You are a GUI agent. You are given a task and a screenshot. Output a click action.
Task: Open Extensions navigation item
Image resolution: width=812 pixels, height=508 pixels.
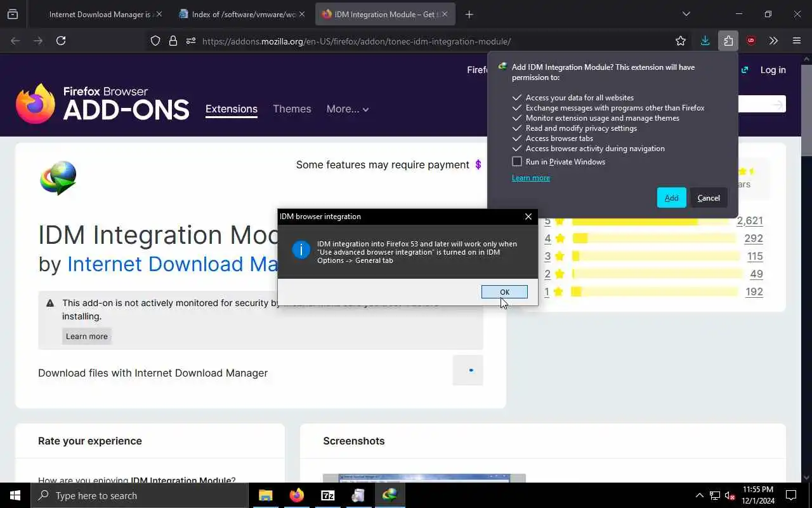pyautogui.click(x=232, y=109)
